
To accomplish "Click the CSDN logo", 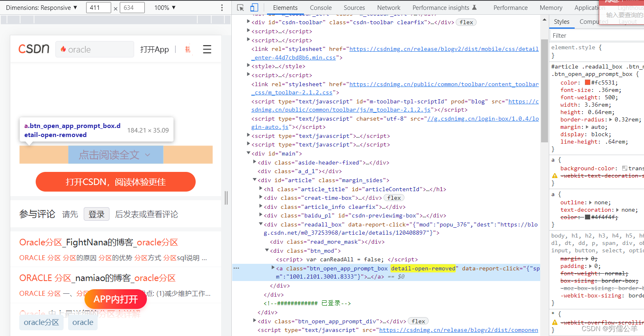I will pos(34,49).
